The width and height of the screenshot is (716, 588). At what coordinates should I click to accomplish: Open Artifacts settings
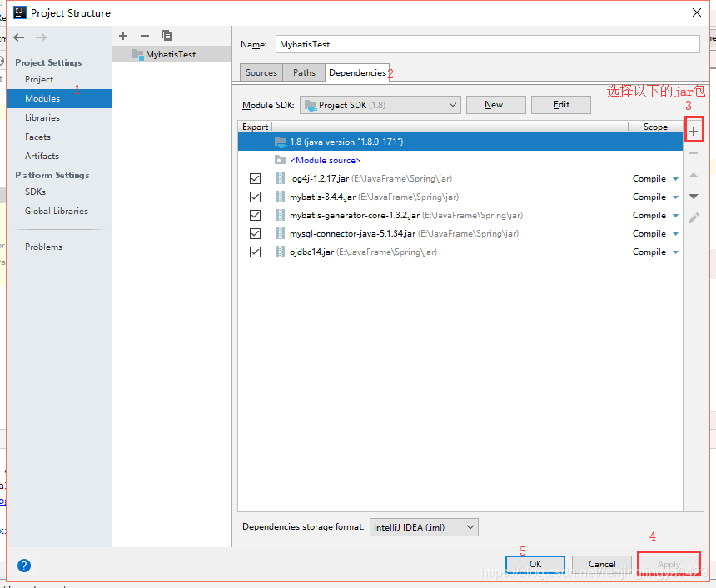coord(42,157)
